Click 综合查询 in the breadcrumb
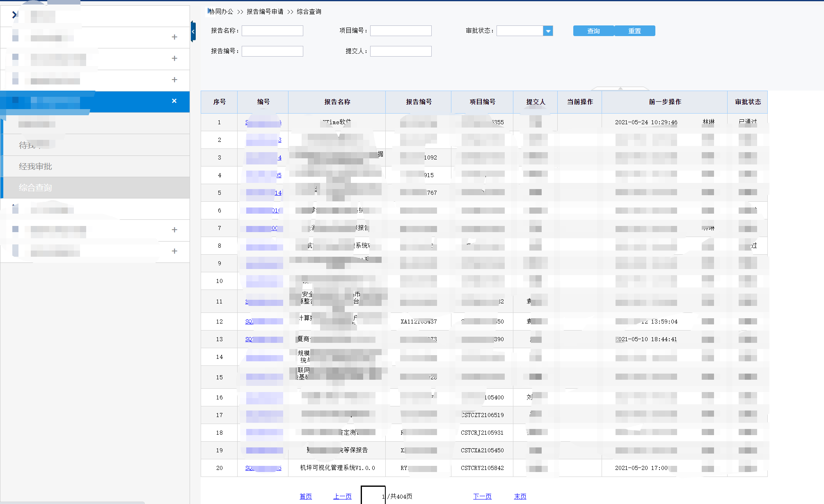The height and width of the screenshot is (504, 824). (309, 11)
